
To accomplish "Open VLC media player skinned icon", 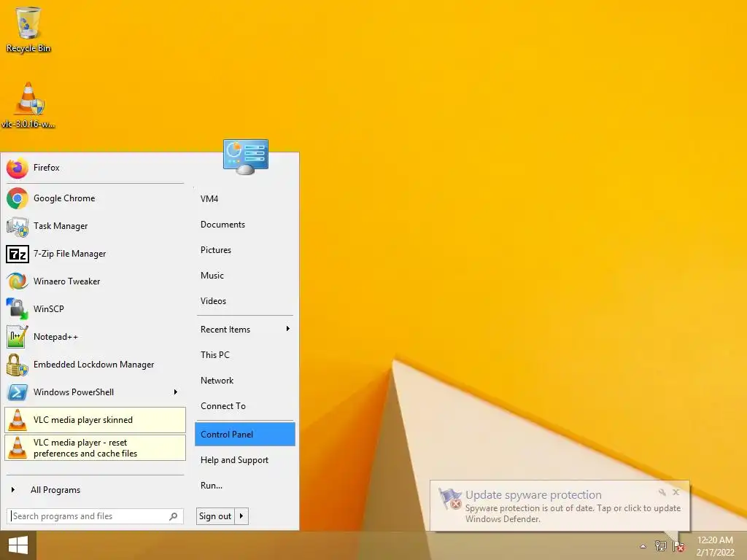I will coord(18,420).
